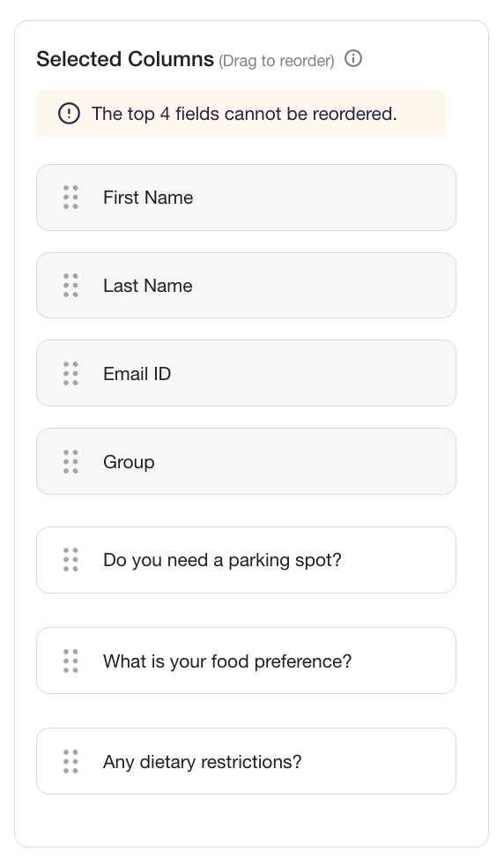
Task: Click the 'Email ID' label text
Action: (x=137, y=374)
